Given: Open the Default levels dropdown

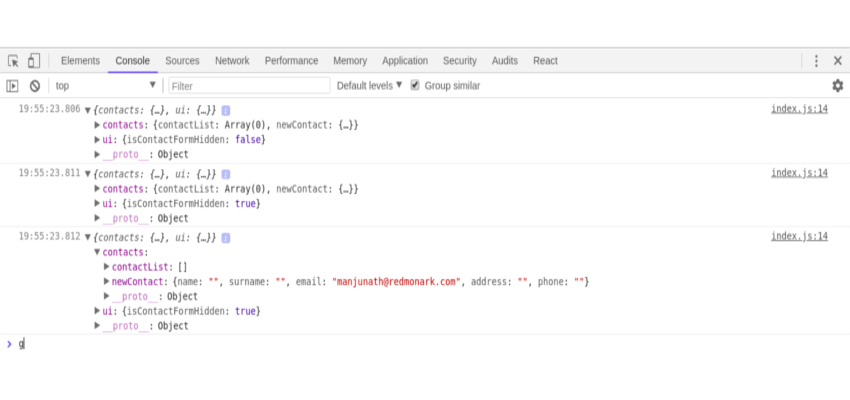Looking at the screenshot, I should tap(369, 86).
